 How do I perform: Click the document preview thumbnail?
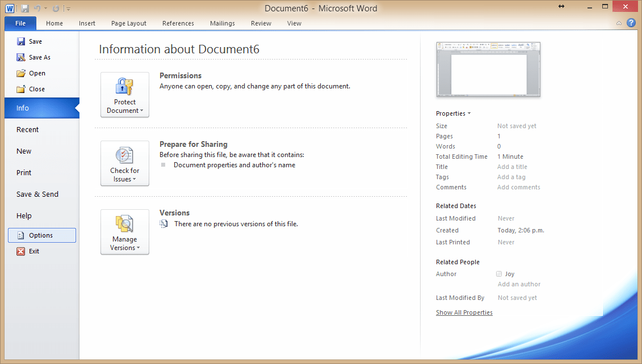488,69
